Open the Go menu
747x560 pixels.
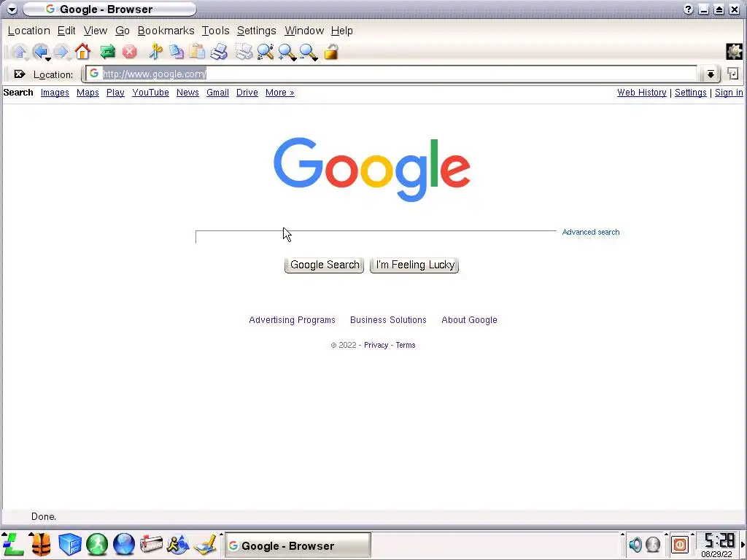tap(123, 31)
